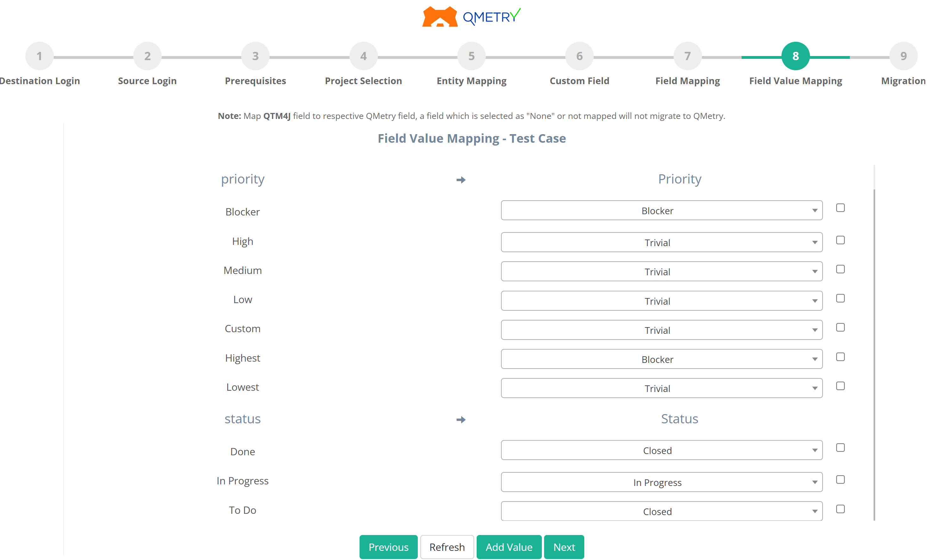The width and height of the screenshot is (928, 560).
Task: Go to Project Selection step 4
Action: (363, 56)
